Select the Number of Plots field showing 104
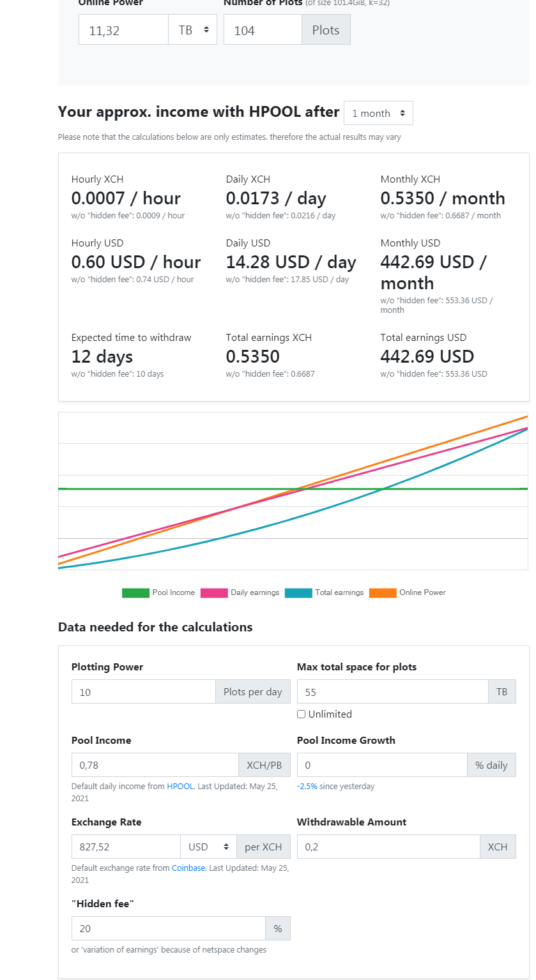 tap(262, 29)
